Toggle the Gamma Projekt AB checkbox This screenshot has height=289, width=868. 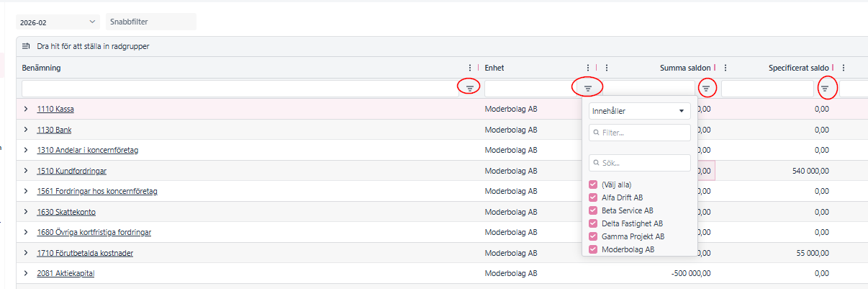click(x=593, y=236)
